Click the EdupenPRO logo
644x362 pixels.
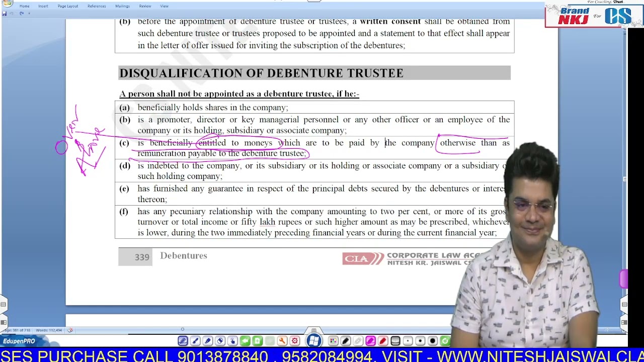19,341
